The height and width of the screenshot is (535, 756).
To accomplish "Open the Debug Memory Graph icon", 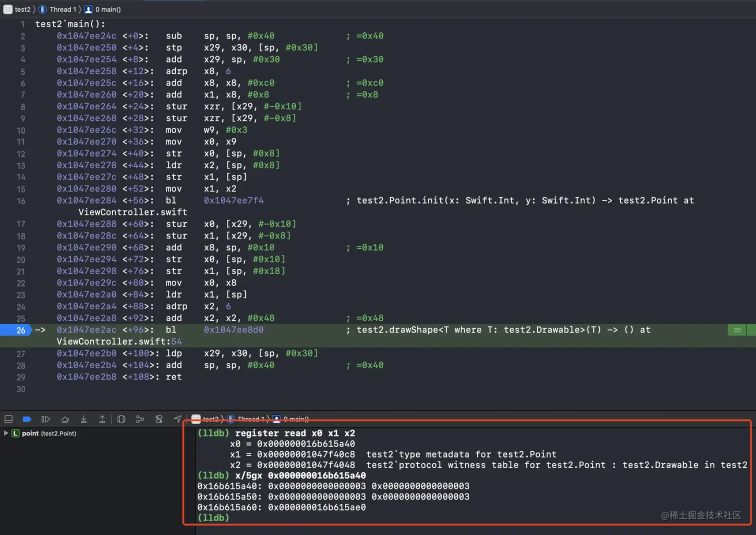I will pyautogui.click(x=140, y=419).
